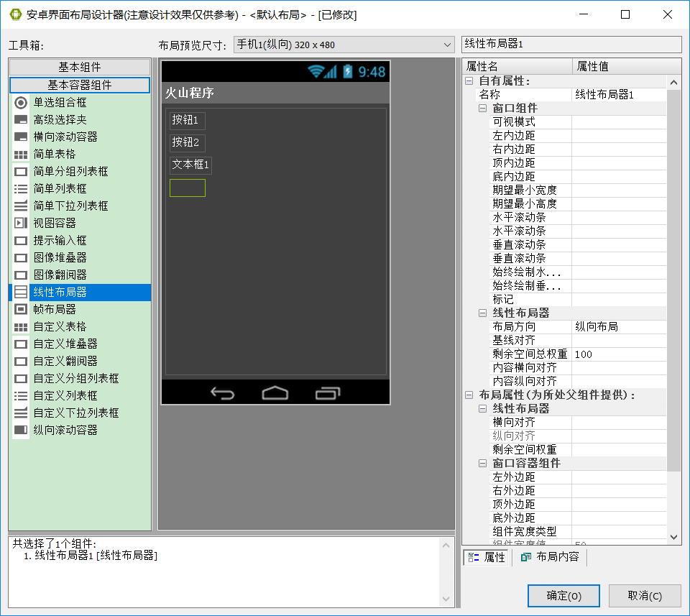Click the 属性值 column header

(x=627, y=66)
